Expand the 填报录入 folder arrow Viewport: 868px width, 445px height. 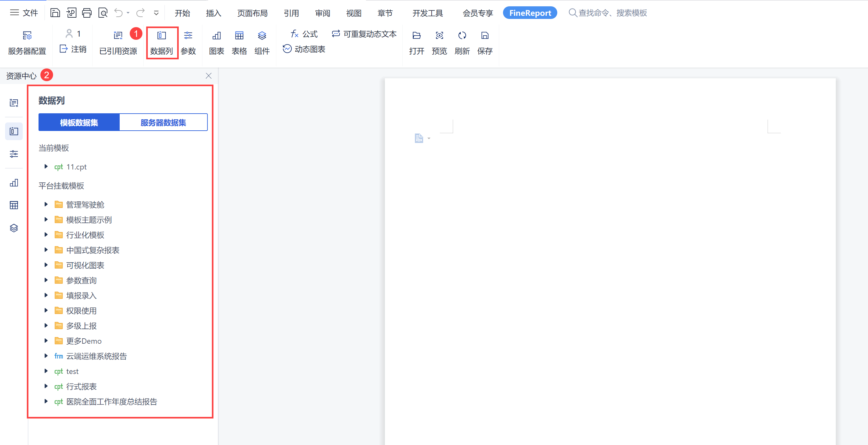pyautogui.click(x=46, y=295)
